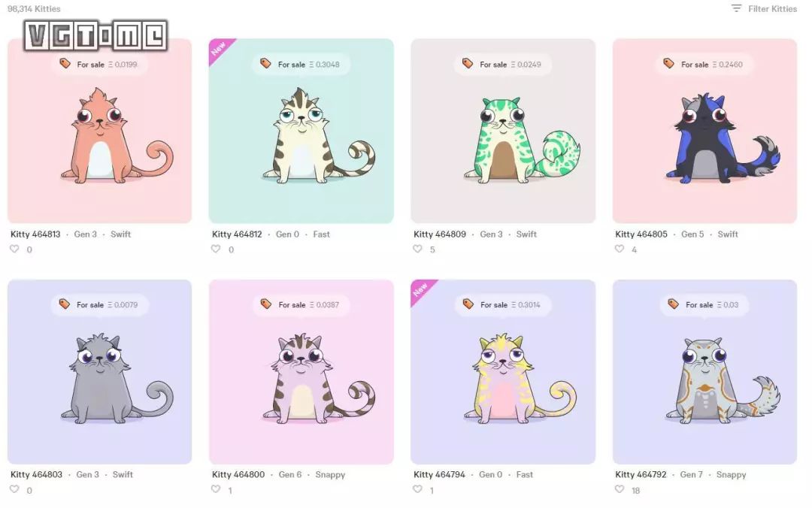812x508 pixels.
Task: Click the VGTime logo watermark
Action: pos(95,36)
